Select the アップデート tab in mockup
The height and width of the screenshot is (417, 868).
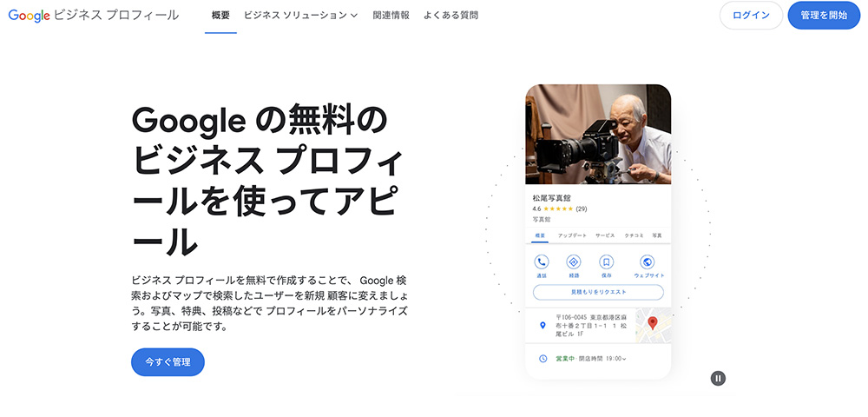pyautogui.click(x=572, y=235)
